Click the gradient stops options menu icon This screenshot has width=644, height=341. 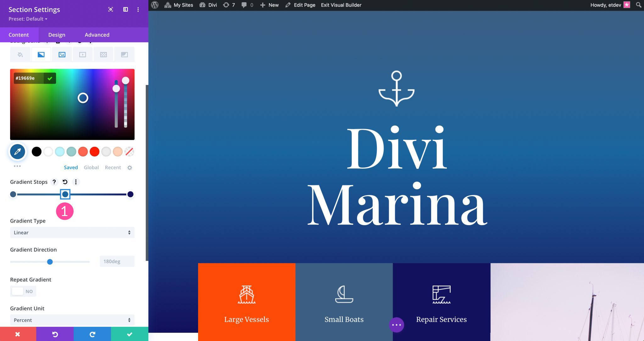point(75,182)
